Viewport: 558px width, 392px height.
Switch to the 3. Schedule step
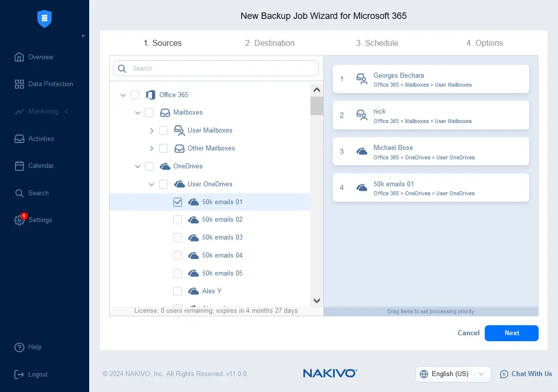[377, 43]
